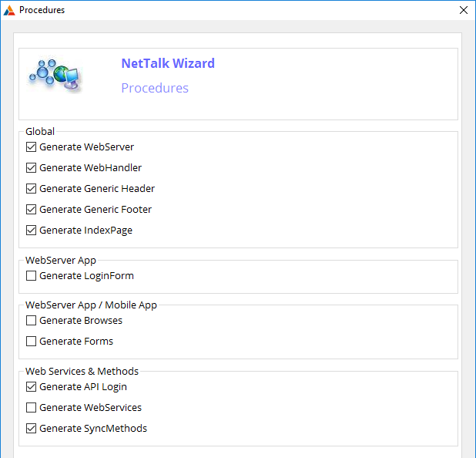Click the Procedures subtitle in the header
Image resolution: width=476 pixels, height=458 pixels.
[155, 88]
